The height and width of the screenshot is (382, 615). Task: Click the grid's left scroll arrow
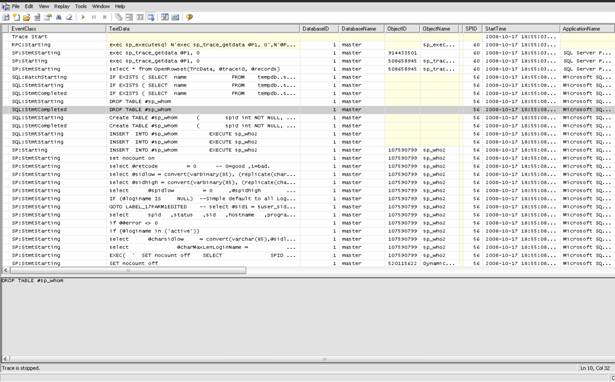5,270
